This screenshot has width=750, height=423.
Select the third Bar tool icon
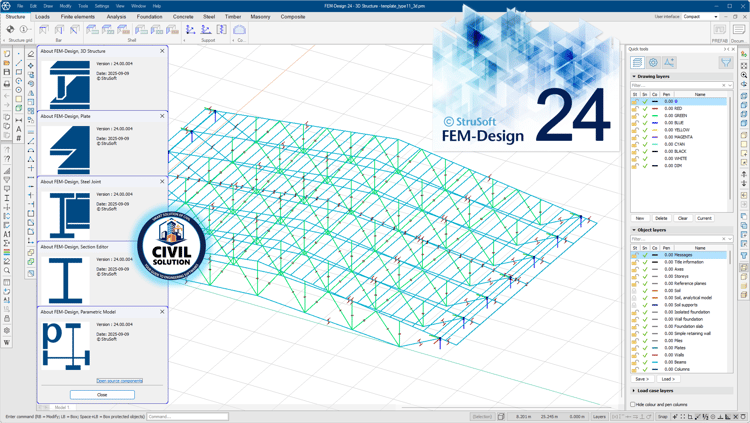[75, 30]
